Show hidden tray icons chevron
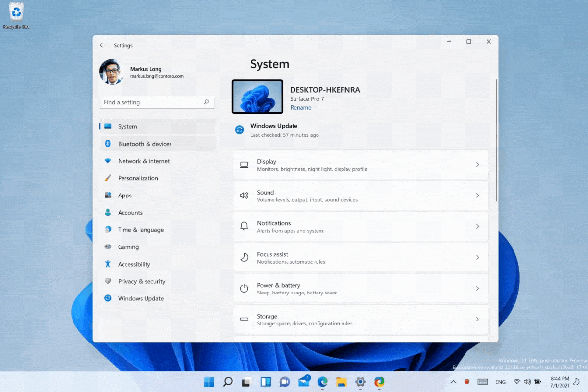 click(453, 382)
